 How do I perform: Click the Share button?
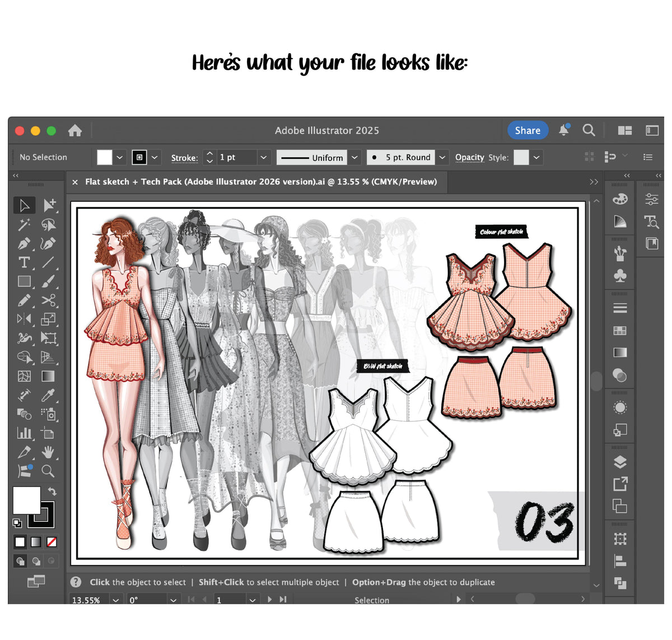click(528, 130)
